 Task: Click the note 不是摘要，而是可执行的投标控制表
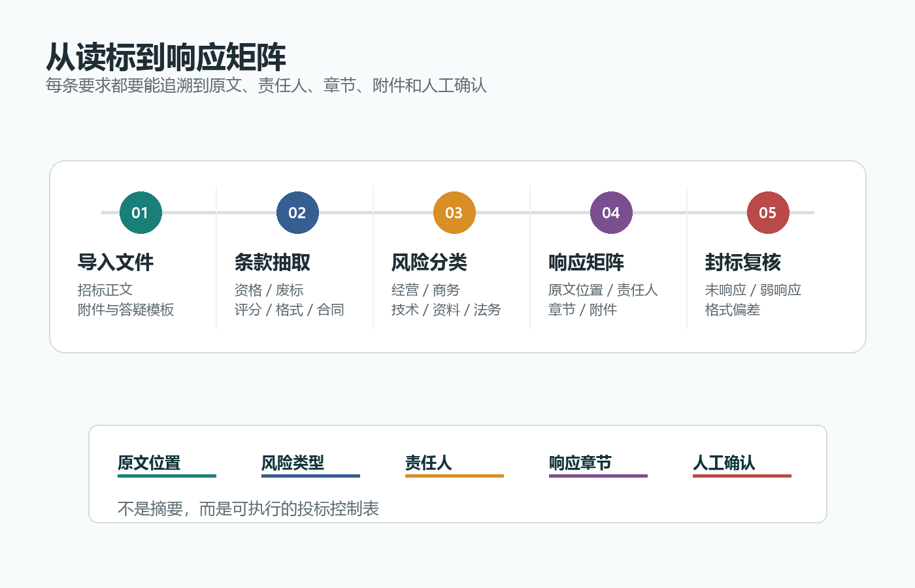click(x=248, y=509)
